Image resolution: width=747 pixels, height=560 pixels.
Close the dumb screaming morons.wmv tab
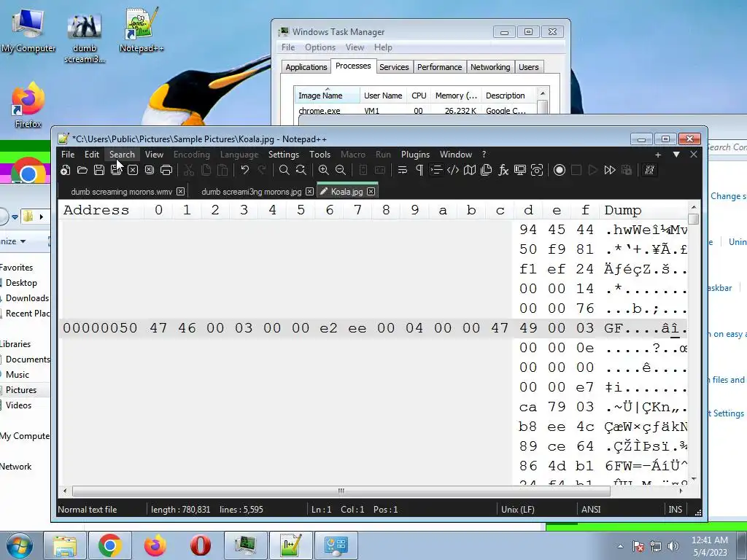click(x=181, y=192)
